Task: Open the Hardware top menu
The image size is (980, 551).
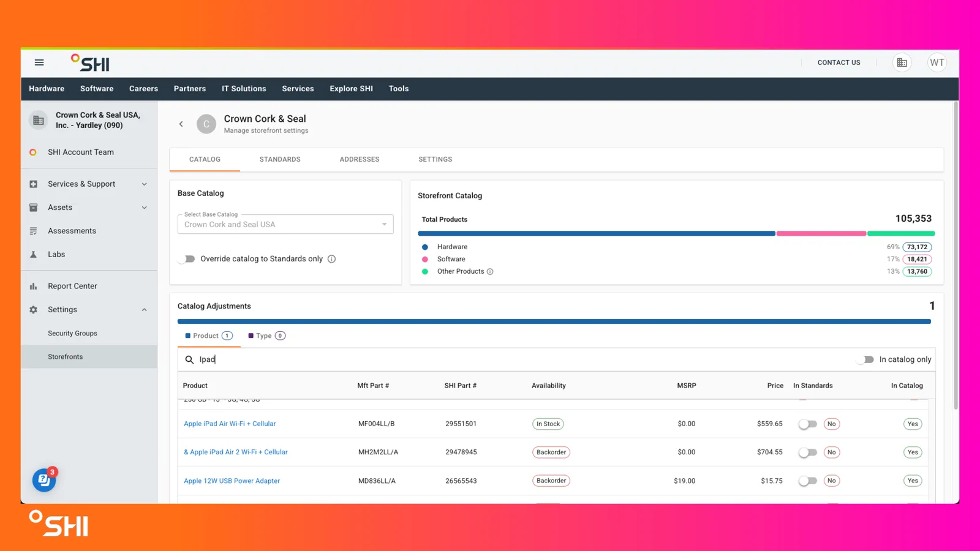Action: pos(47,89)
